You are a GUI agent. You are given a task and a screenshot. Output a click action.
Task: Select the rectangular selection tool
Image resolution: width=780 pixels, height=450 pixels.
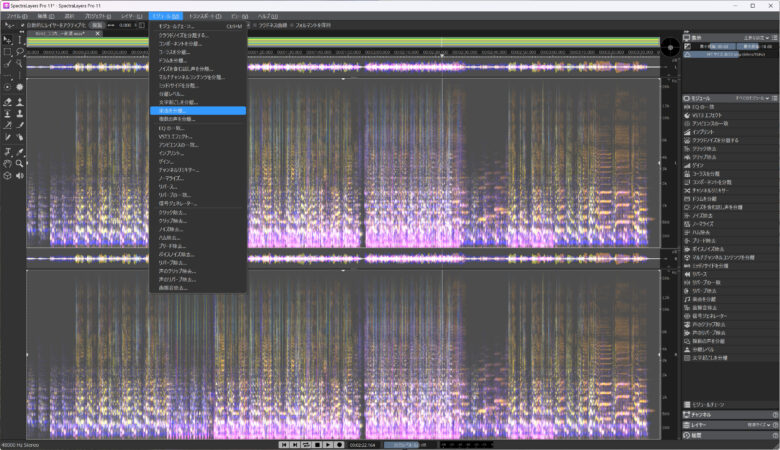pyautogui.click(x=7, y=50)
